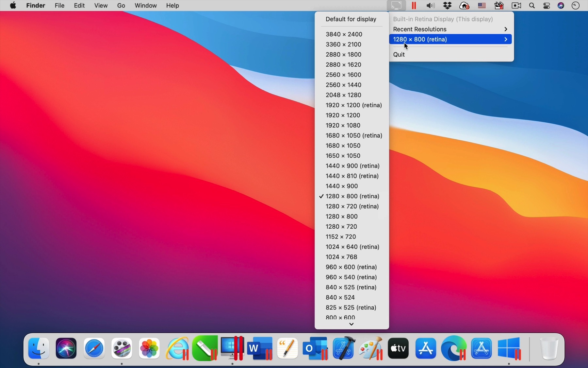
Task: Open the display resolution icon in menu bar
Action: [x=397, y=6]
